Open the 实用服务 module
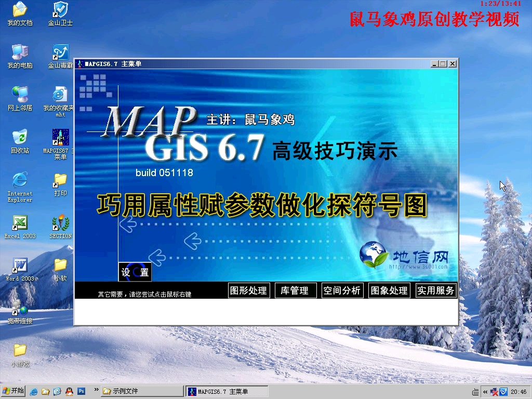 point(435,290)
